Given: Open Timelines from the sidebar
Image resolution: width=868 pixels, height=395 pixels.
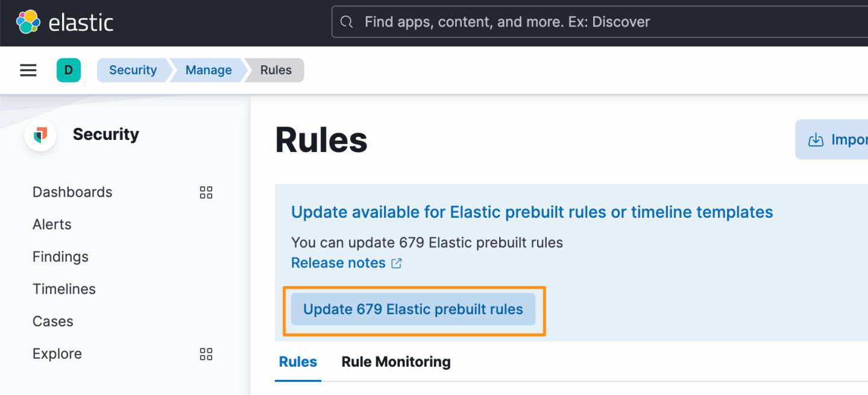Looking at the screenshot, I should (64, 289).
